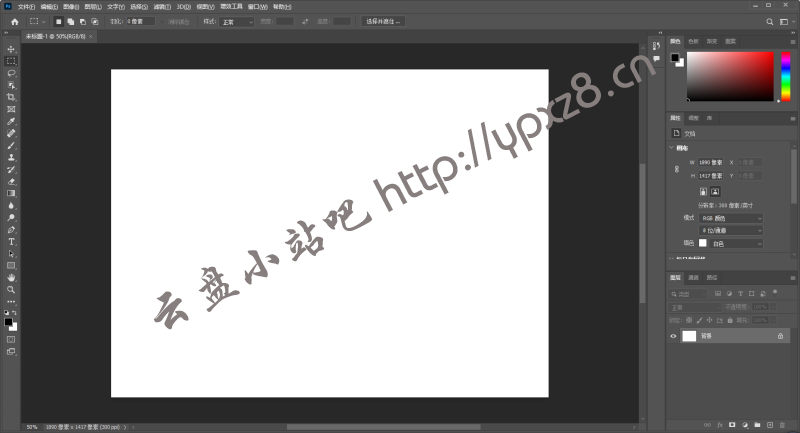Screen dimensions: 800x433
Task: Switch to the Channels tab
Action: 693,277
